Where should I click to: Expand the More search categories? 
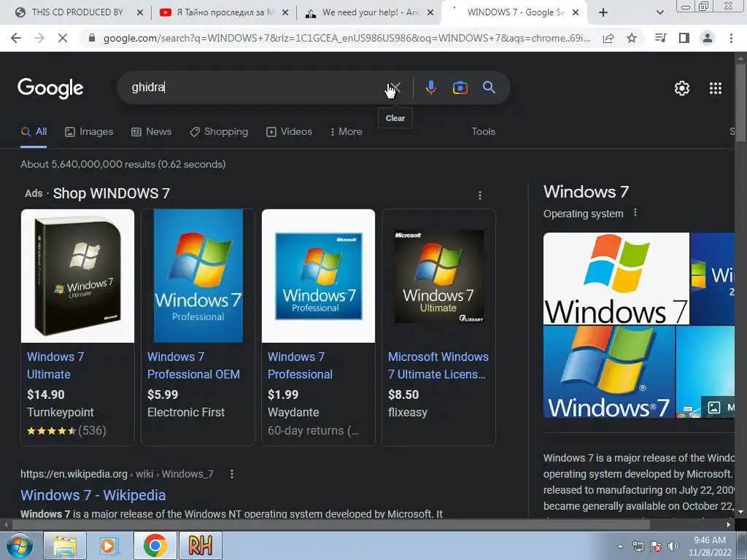coord(347,132)
